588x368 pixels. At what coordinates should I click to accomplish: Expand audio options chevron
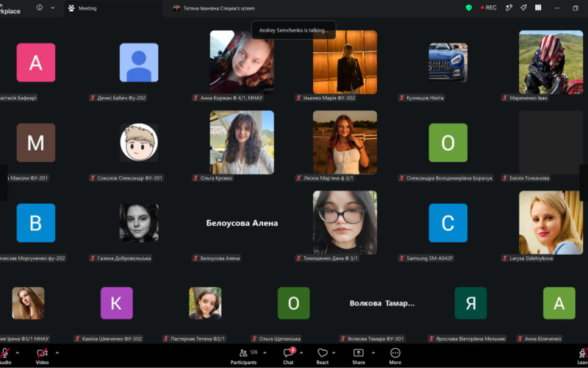pyautogui.click(x=17, y=353)
